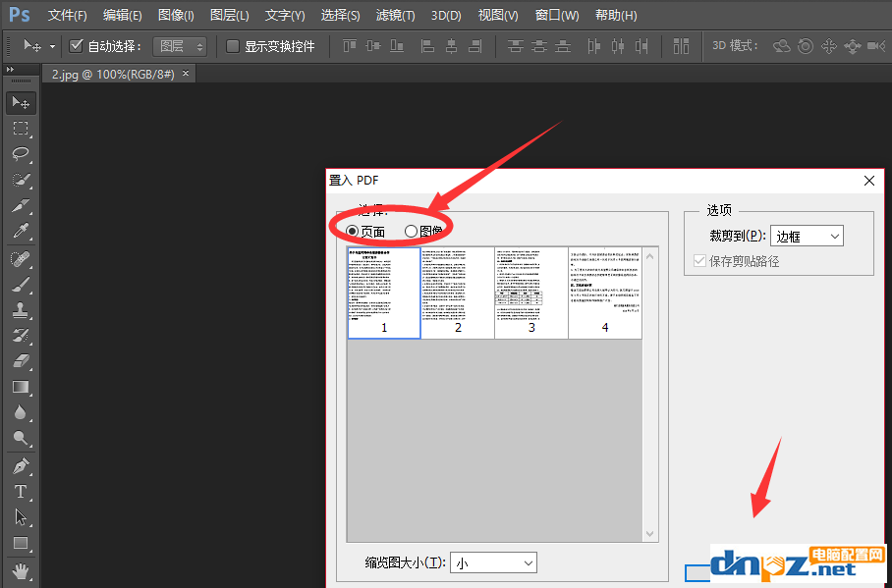The image size is (892, 588).
Task: Select the 图像 radio button
Action: 411,231
